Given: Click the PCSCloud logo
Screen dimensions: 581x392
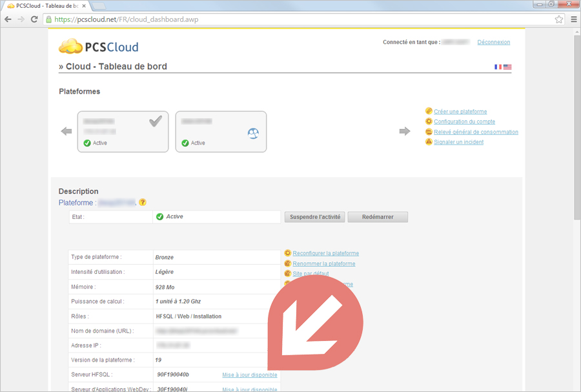Looking at the screenshot, I should click(99, 46).
